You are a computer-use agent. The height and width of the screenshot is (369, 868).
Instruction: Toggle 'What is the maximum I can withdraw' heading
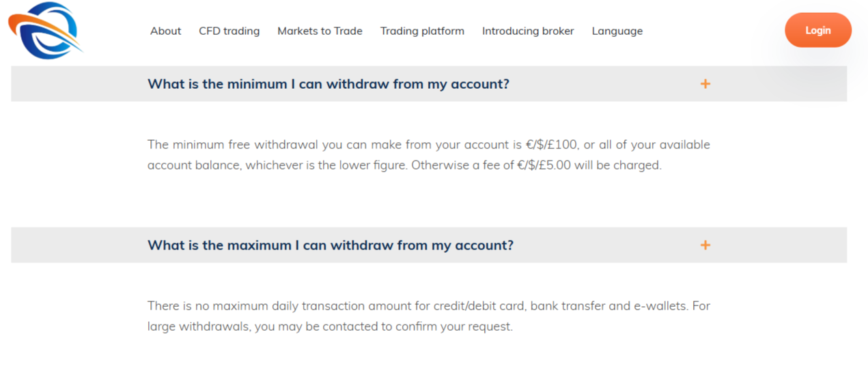(x=330, y=245)
